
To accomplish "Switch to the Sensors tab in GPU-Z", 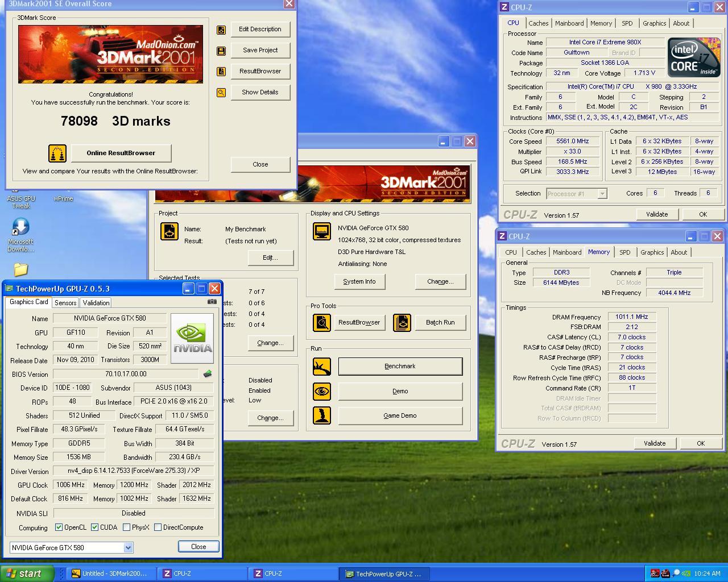I will [x=65, y=303].
